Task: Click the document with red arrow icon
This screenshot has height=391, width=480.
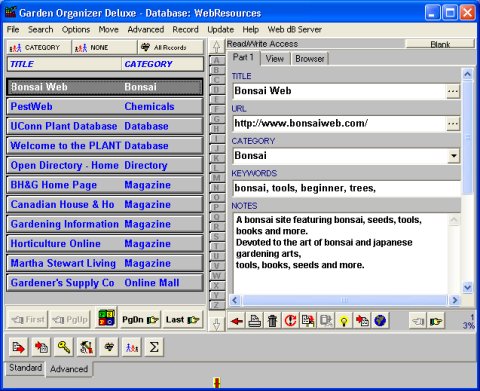Action: tap(18, 347)
